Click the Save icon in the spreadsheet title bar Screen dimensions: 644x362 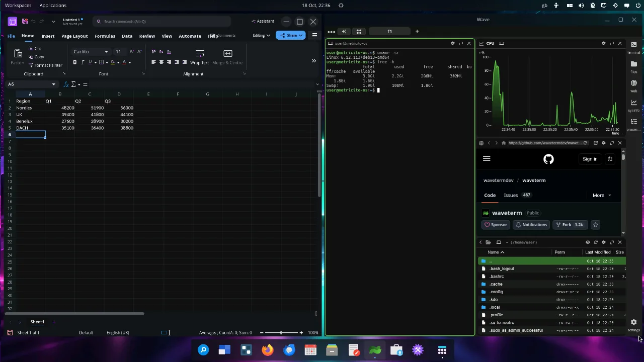coord(25,22)
